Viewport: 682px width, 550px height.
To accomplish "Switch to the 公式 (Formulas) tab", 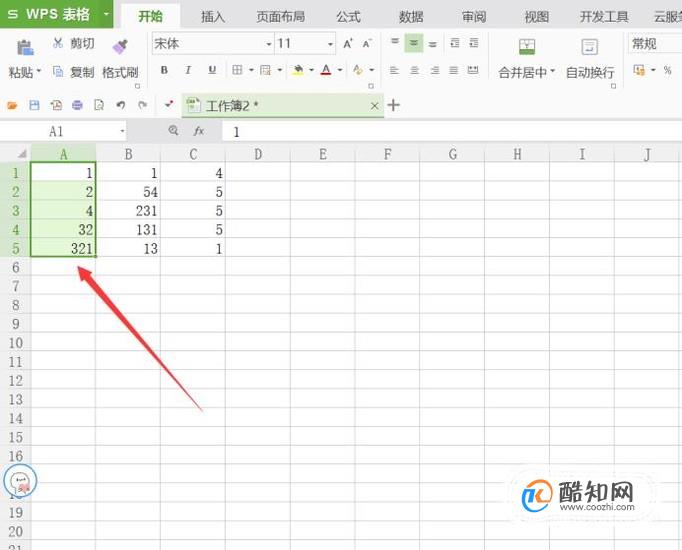I will [x=348, y=17].
